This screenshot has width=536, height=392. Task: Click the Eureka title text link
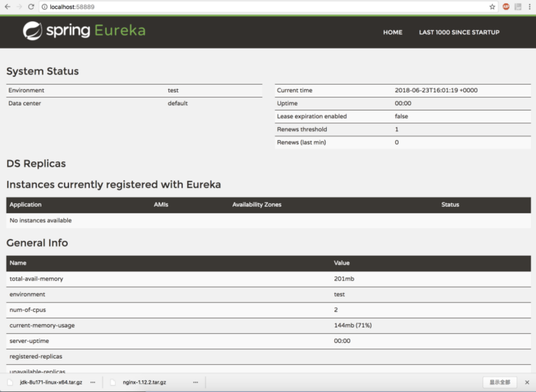[x=120, y=30]
